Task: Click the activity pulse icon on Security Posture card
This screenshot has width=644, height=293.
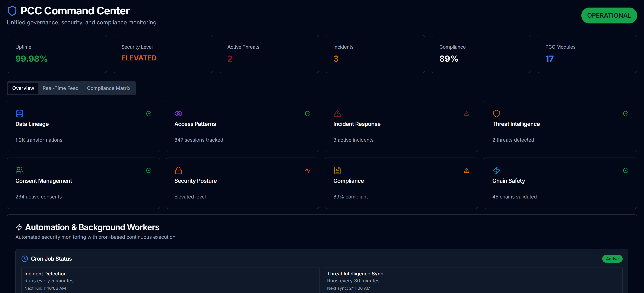Action: [307, 170]
